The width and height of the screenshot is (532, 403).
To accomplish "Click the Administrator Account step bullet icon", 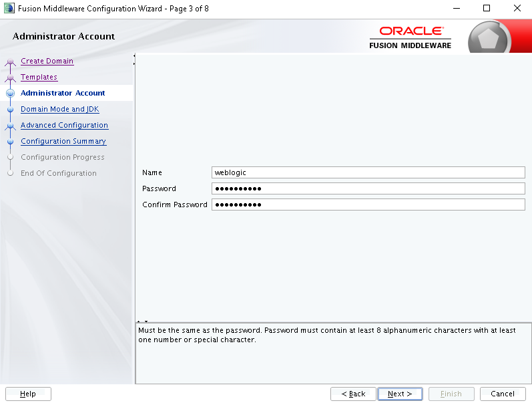I will pos(10,93).
